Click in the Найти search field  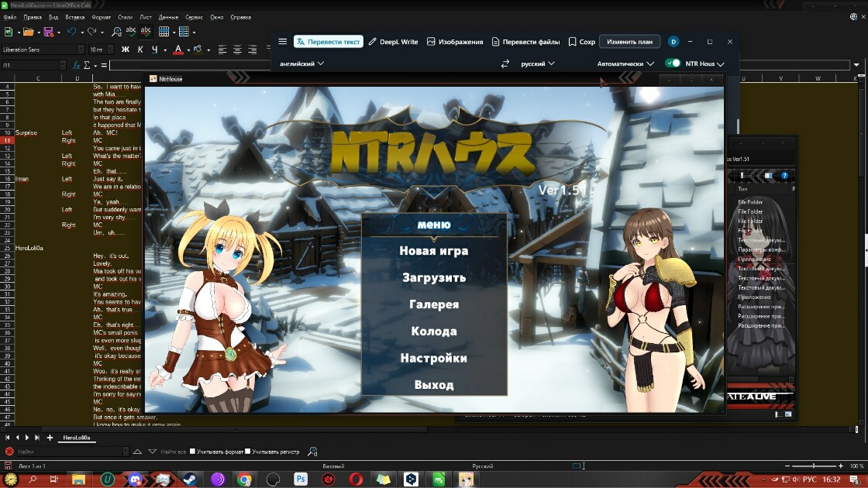(x=69, y=452)
